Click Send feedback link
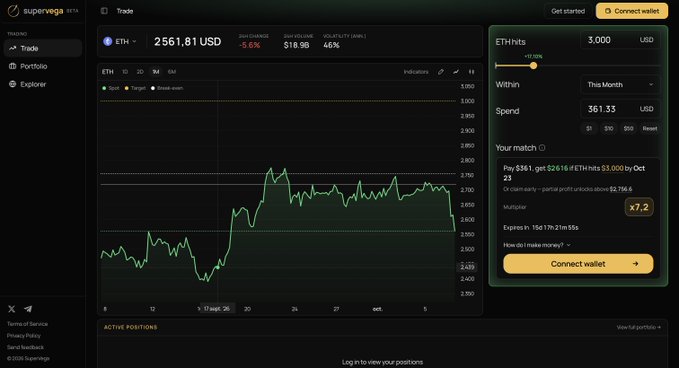Viewport: 679px width, 368px height. [25, 347]
